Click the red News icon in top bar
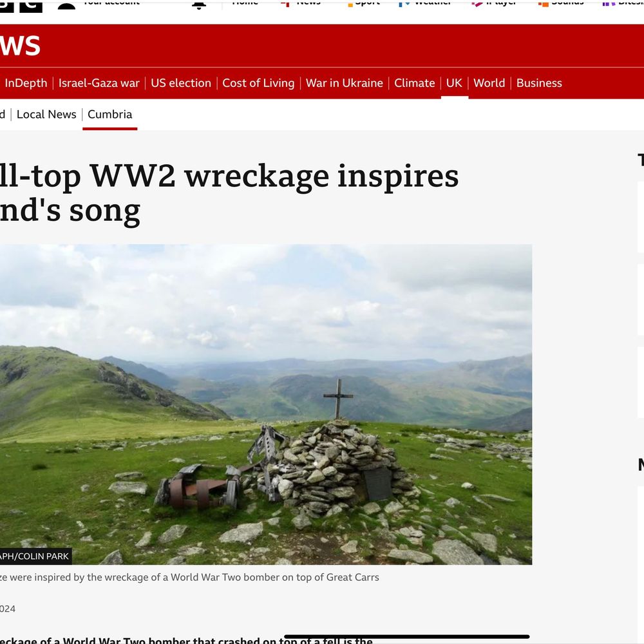The image size is (644, 644). [x=285, y=3]
